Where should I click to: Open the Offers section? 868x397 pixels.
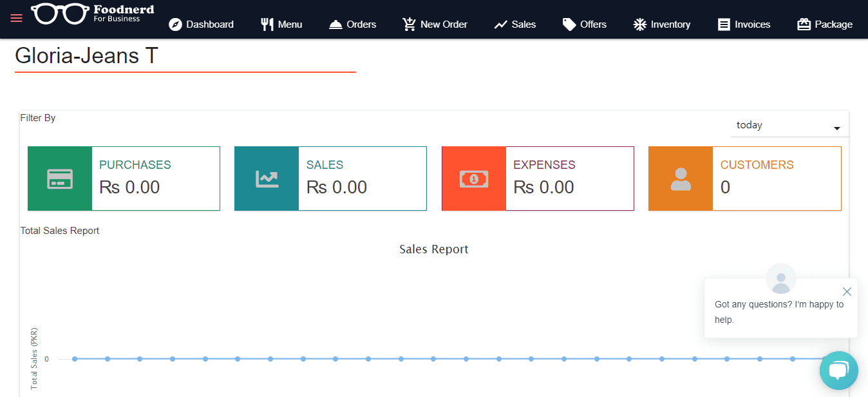(x=585, y=24)
